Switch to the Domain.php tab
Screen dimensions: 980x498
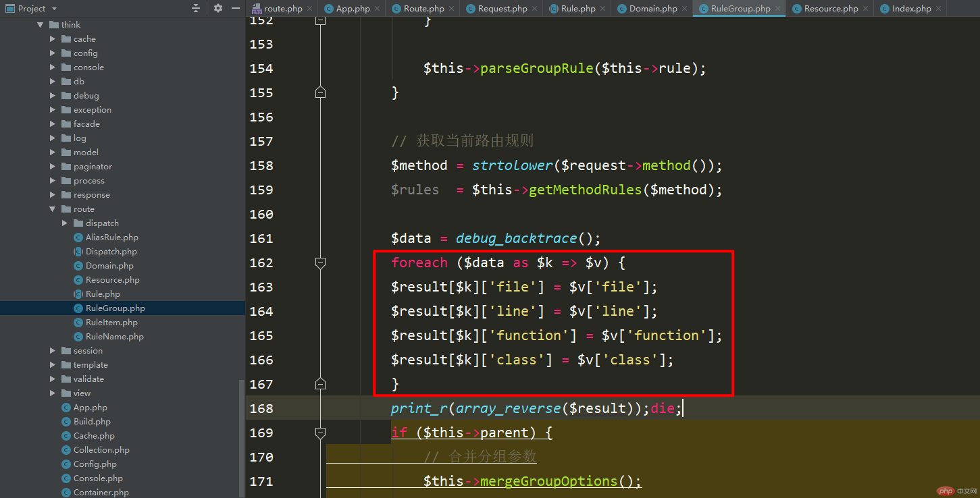coord(647,9)
